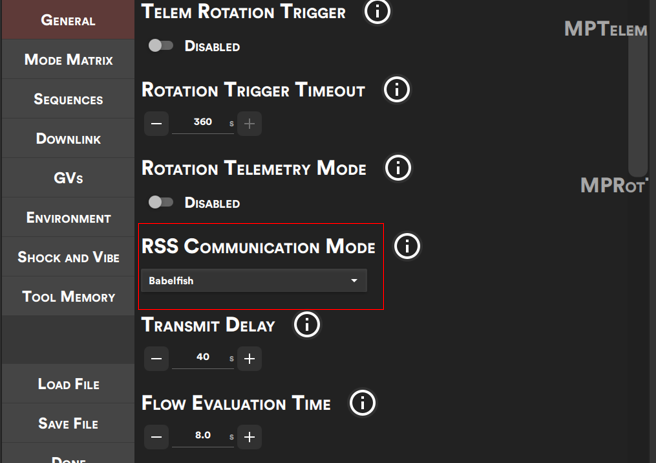
Task: View RSS Communication Mode info
Action: click(x=407, y=246)
